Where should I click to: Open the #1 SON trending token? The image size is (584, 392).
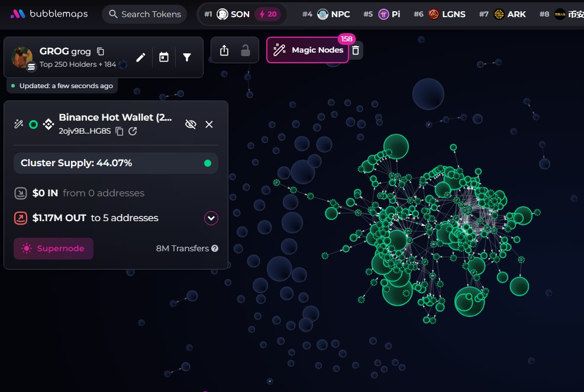point(227,14)
